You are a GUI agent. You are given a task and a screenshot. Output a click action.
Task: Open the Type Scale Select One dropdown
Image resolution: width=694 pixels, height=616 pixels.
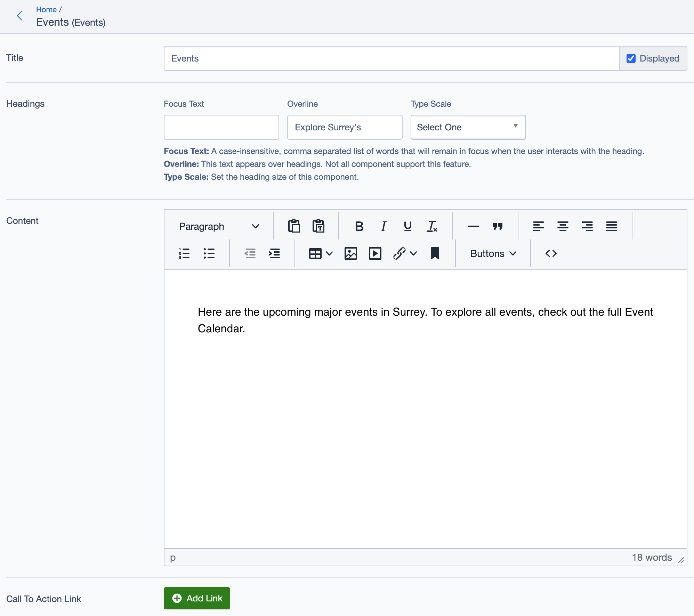pyautogui.click(x=468, y=127)
